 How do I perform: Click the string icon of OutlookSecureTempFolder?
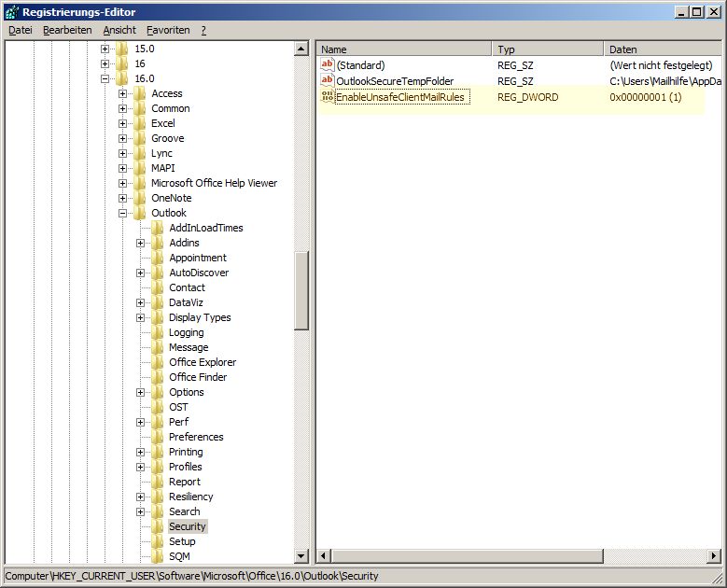[328, 80]
